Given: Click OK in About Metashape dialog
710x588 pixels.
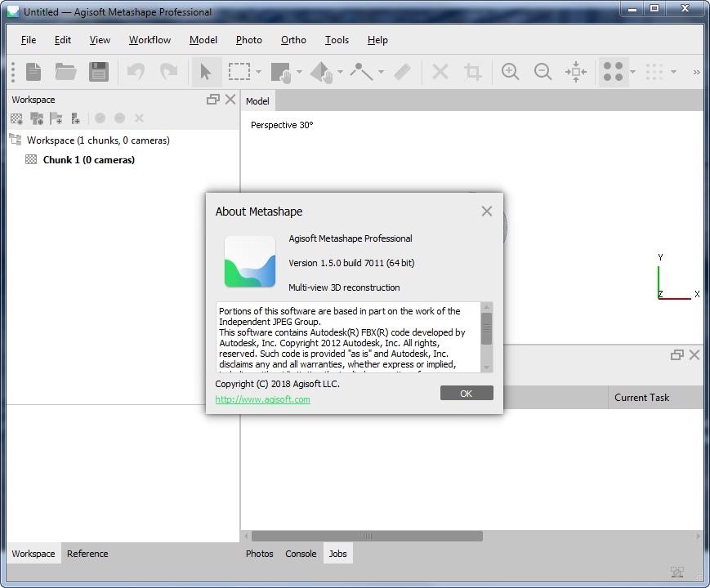Looking at the screenshot, I should [467, 394].
